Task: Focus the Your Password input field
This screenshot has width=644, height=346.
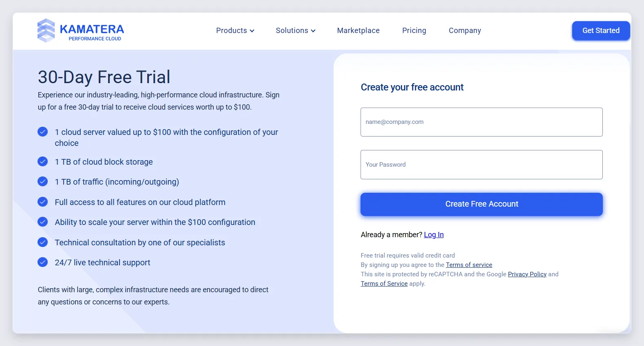Action: pyautogui.click(x=482, y=165)
